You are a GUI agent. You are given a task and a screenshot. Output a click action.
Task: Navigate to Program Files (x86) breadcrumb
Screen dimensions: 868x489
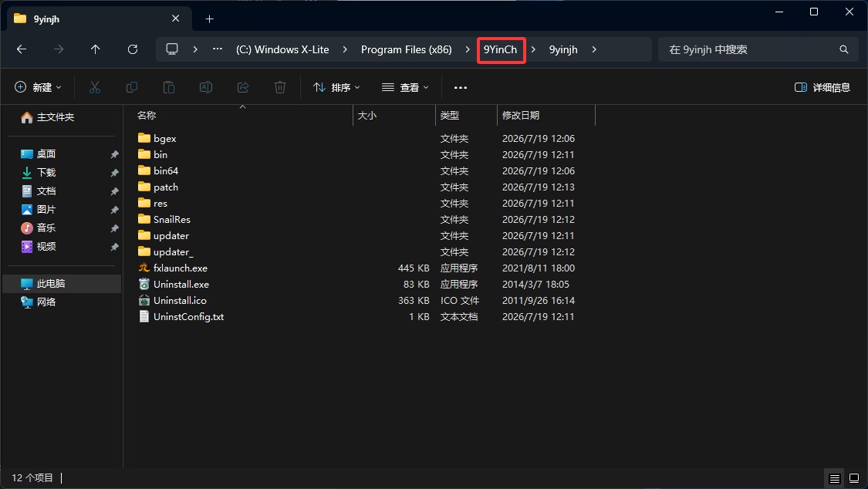click(x=407, y=49)
